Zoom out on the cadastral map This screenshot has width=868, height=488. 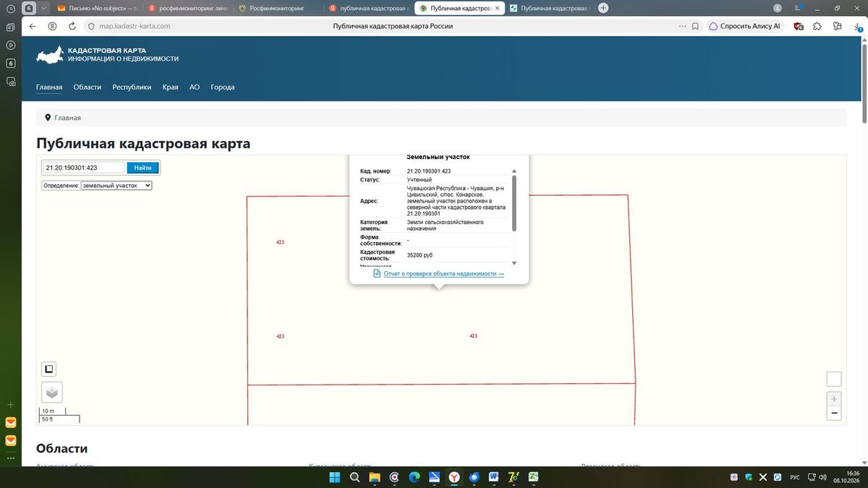834,413
